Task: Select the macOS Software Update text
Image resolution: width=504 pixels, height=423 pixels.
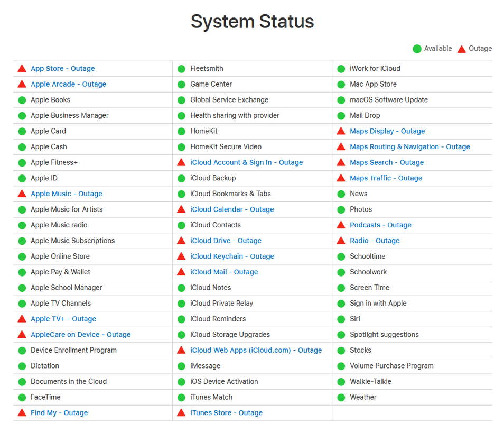Action: (x=389, y=100)
